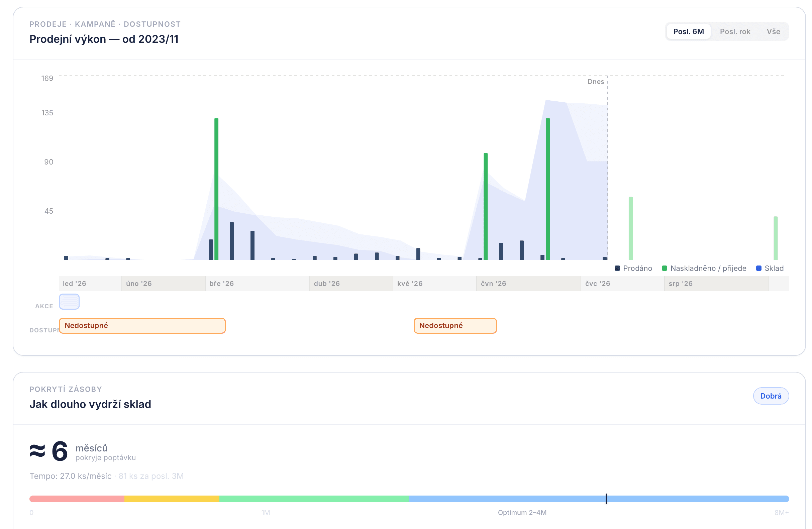Click the first Nedostupné availability bar

(x=142, y=325)
